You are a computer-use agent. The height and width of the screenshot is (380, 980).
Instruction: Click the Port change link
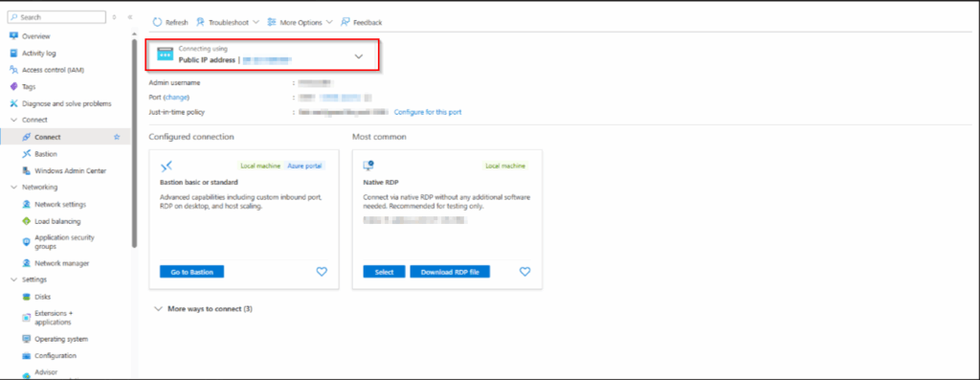tap(176, 98)
